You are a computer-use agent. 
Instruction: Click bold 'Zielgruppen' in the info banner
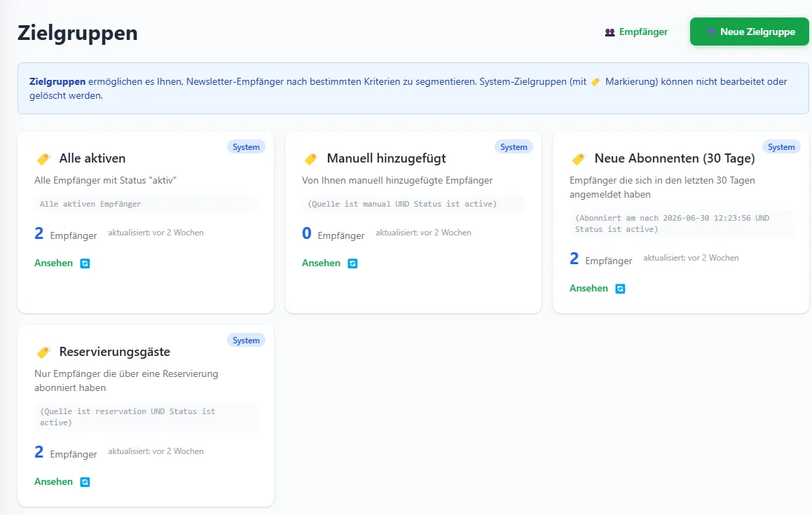click(x=57, y=81)
